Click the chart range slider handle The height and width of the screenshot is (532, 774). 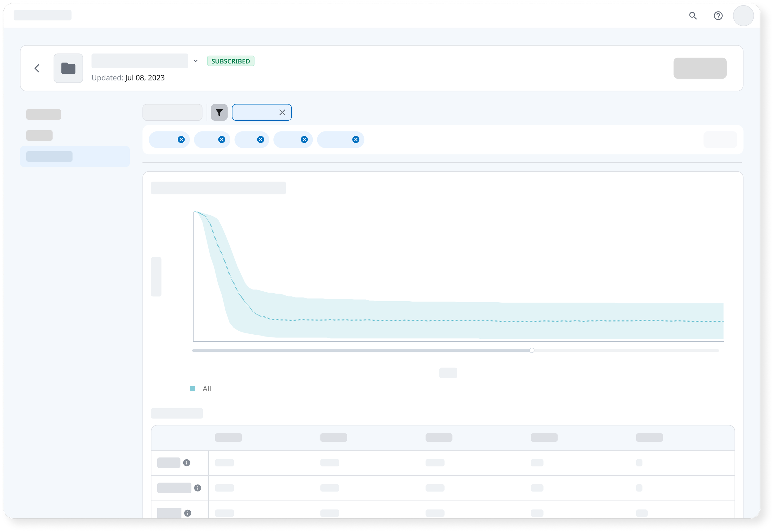coord(532,350)
